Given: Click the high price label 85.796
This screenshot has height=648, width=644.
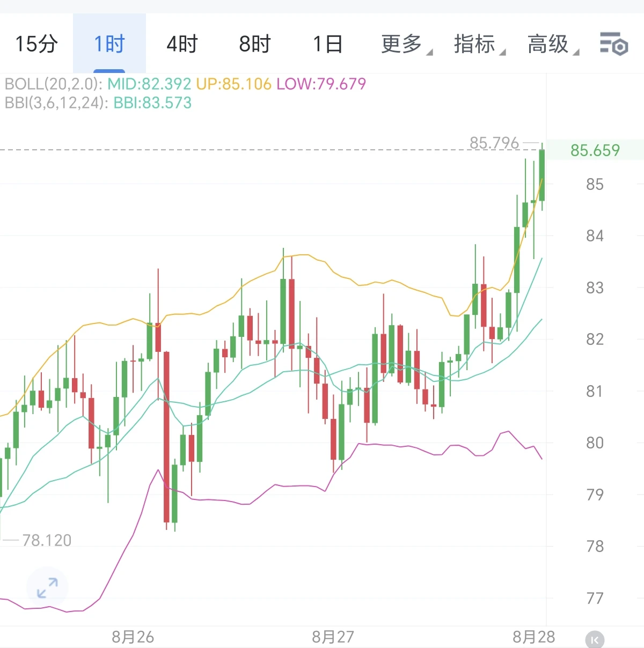Looking at the screenshot, I should [494, 143].
